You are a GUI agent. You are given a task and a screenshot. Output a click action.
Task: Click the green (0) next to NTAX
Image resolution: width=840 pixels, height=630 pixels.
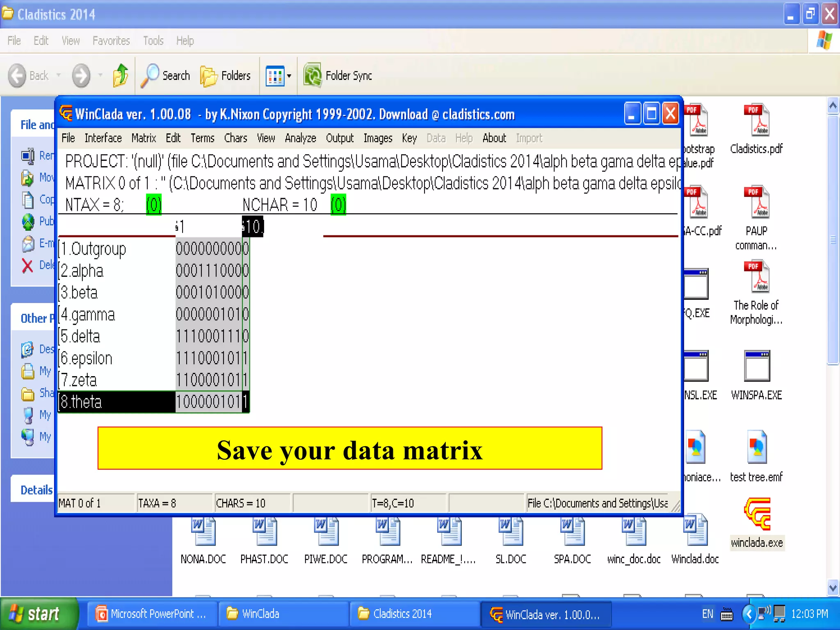pos(154,204)
